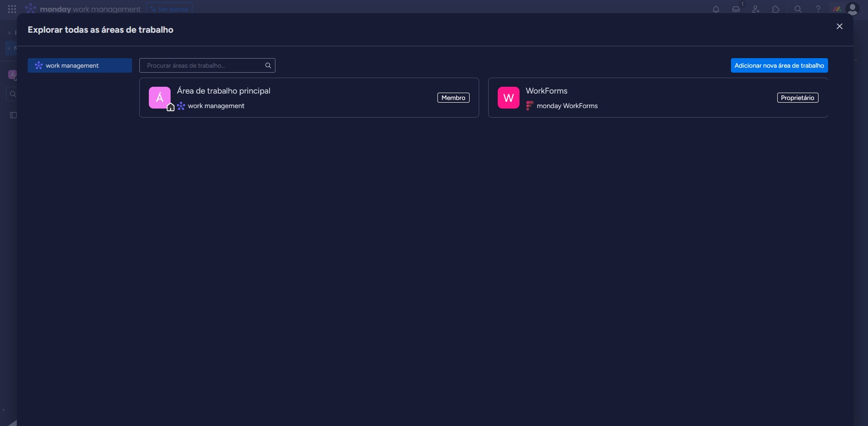Image resolution: width=868 pixels, height=426 pixels.
Task: Open Ver planos in top bar
Action: 169,9
